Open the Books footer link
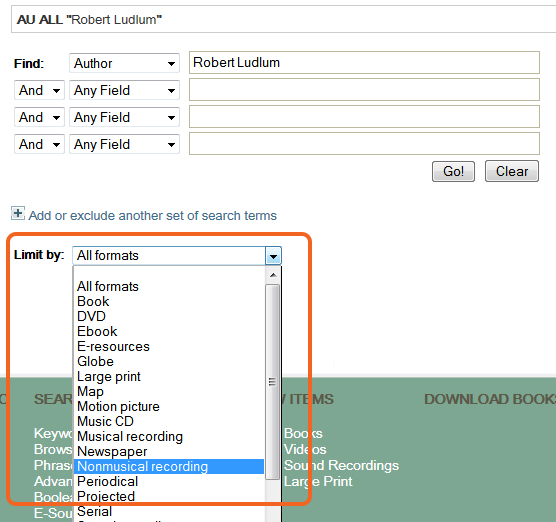The height and width of the screenshot is (522, 556). point(303,433)
